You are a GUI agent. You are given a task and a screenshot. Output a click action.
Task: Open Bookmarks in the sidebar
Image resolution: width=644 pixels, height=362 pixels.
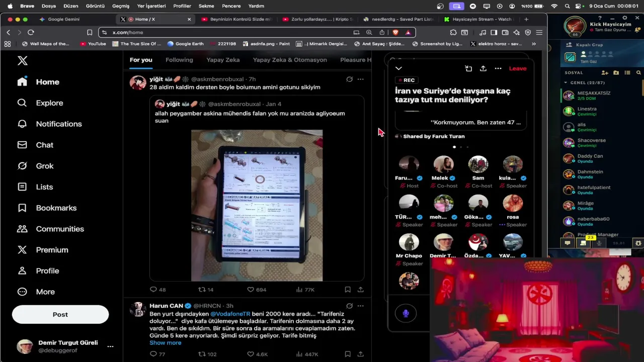coord(47,208)
